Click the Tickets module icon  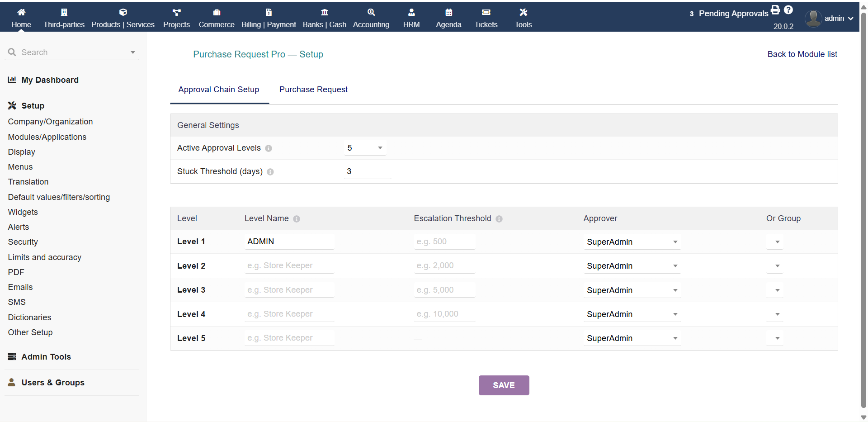coord(486,12)
